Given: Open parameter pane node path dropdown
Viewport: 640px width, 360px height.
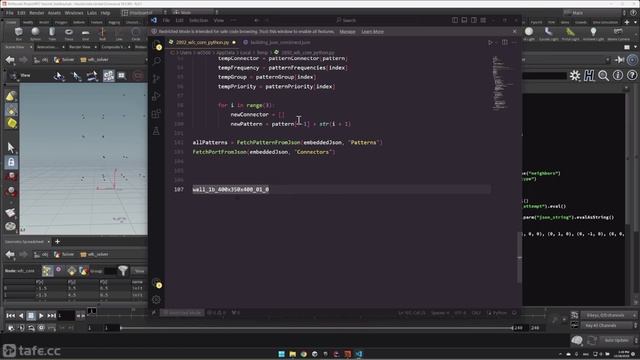Looking at the screenshot, I should pyautogui.click(x=608, y=60).
